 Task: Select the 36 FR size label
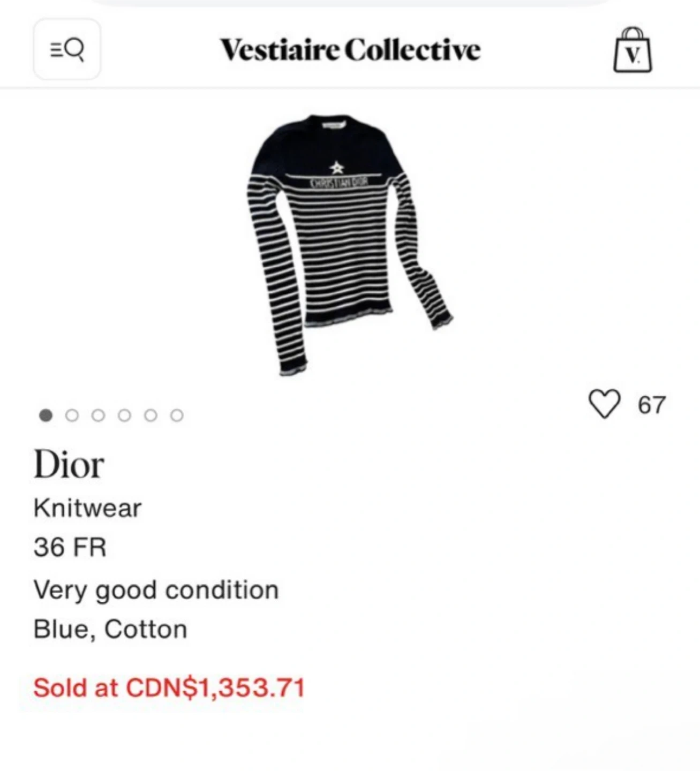tap(70, 547)
